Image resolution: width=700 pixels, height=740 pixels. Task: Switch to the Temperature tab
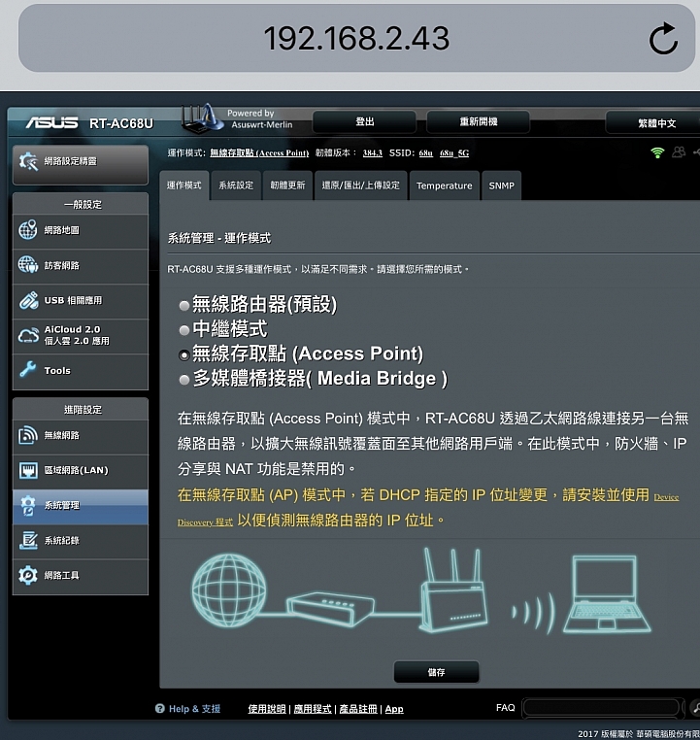445,185
